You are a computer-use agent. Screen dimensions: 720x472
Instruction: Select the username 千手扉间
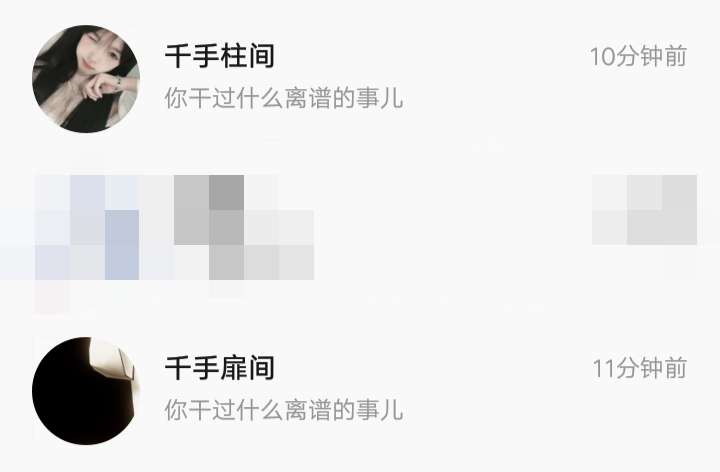(219, 368)
